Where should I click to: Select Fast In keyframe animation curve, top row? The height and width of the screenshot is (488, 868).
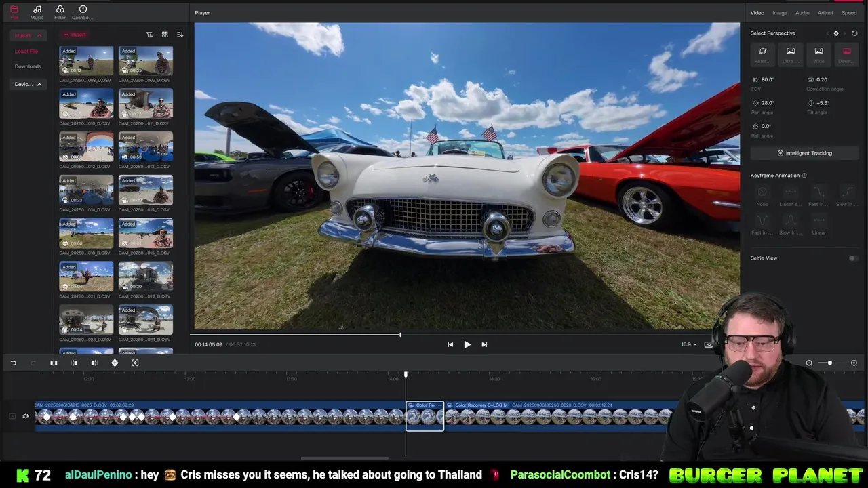(x=818, y=195)
